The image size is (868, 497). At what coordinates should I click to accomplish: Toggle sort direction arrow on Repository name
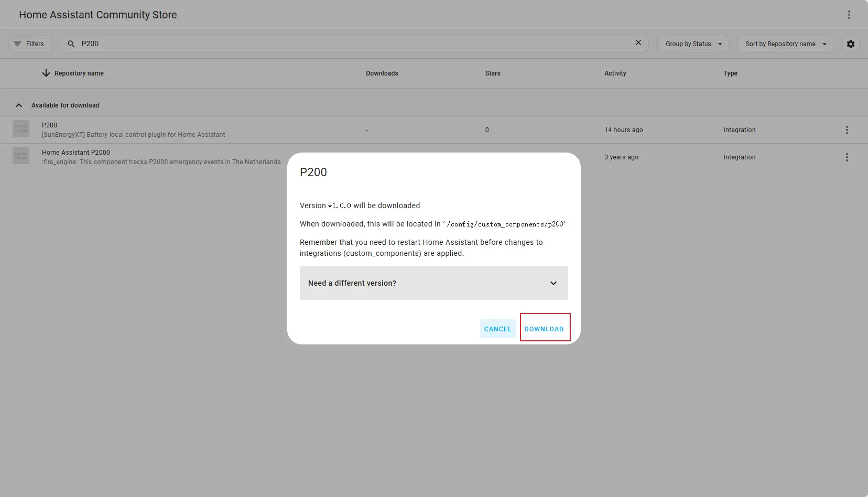tap(46, 73)
